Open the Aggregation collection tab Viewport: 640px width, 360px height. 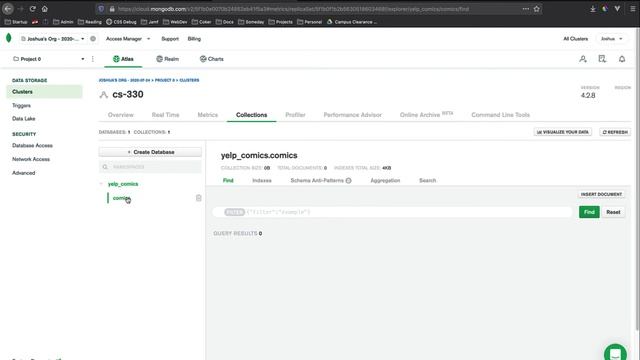385,180
